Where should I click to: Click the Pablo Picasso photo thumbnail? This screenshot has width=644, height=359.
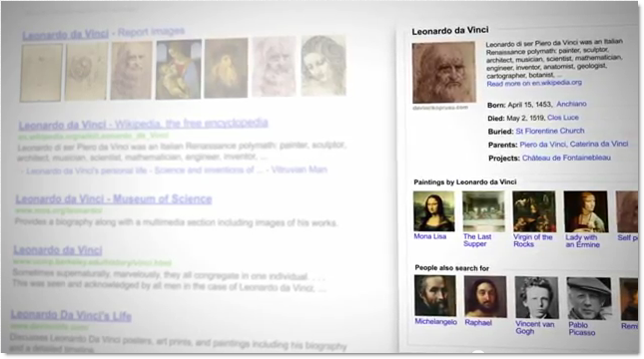[x=588, y=299]
